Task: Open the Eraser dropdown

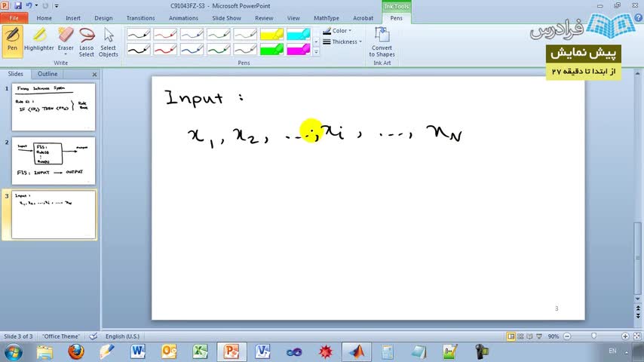Action: tap(66, 54)
